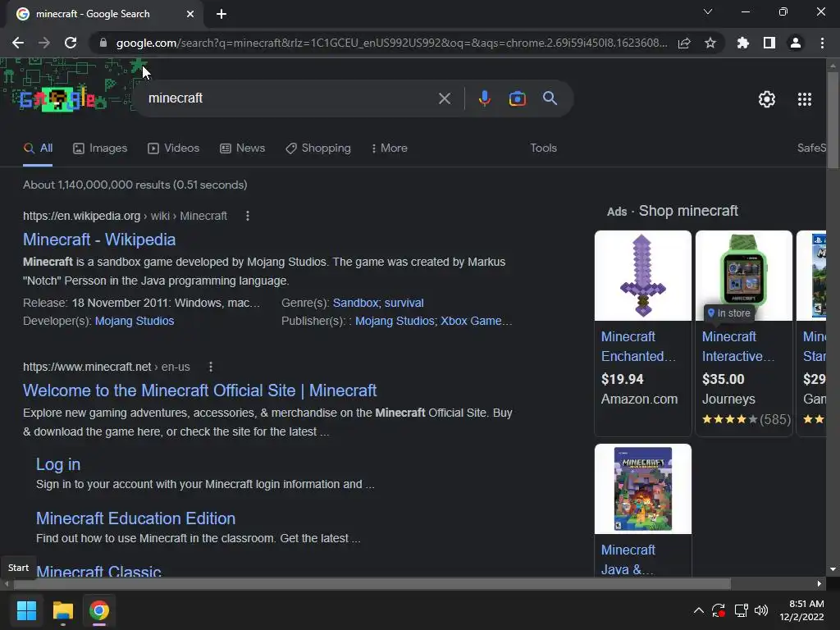Submit search with magnifier icon
The height and width of the screenshot is (630, 840).
point(550,98)
